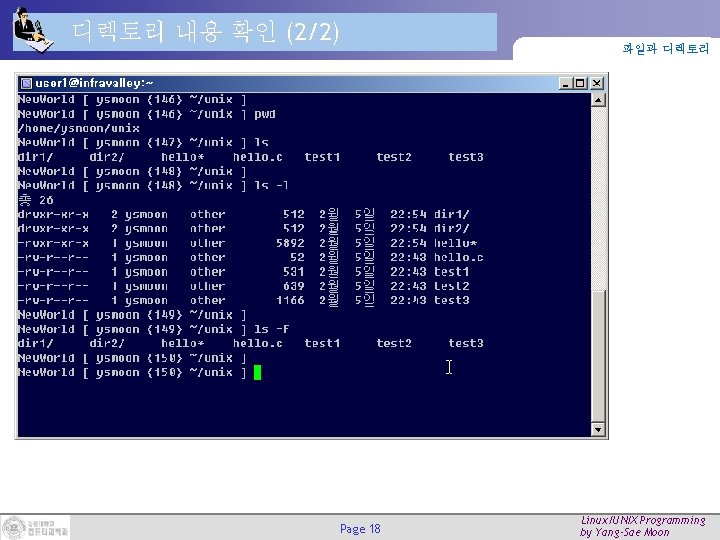This screenshot has height=540, width=720.
Task: Click the 'ls -l' command text
Action: coord(271,186)
